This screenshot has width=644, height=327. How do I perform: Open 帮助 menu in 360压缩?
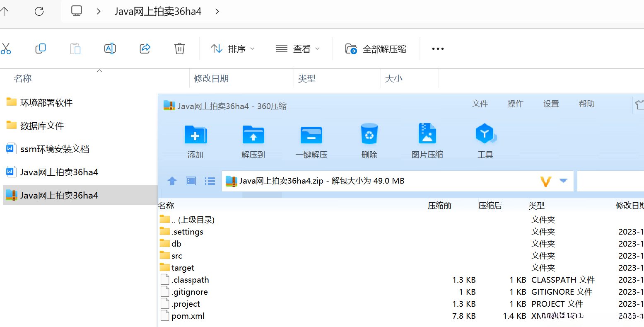(587, 104)
